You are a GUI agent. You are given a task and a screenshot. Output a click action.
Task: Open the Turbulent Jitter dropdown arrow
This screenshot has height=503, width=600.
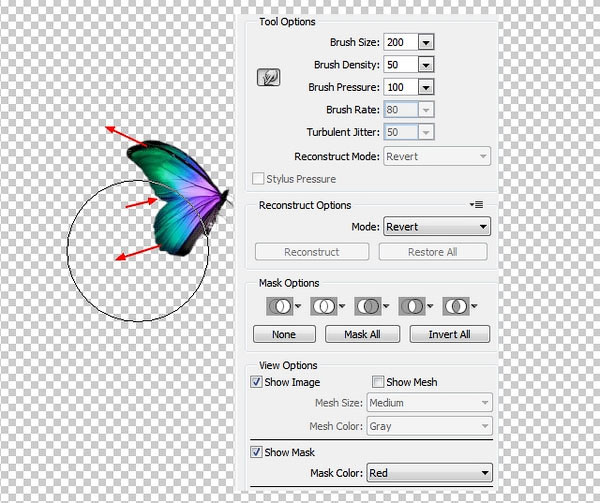click(426, 132)
